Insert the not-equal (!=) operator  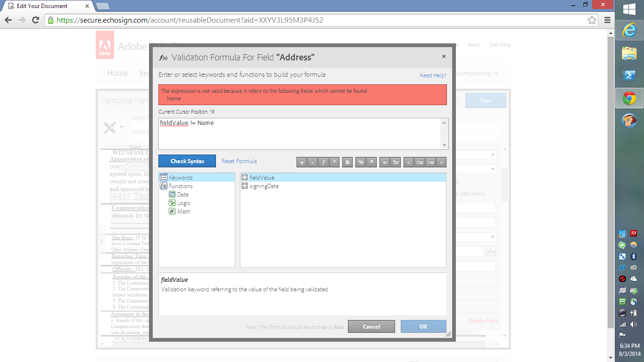click(x=396, y=162)
